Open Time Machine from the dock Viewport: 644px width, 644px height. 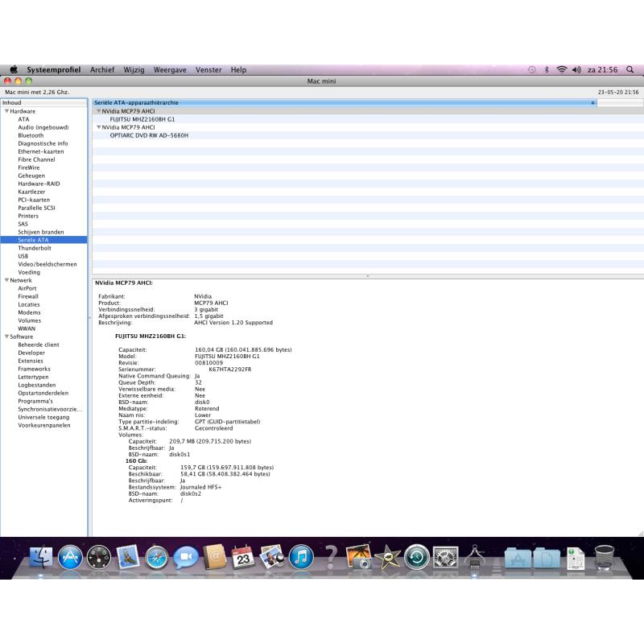pos(417,557)
